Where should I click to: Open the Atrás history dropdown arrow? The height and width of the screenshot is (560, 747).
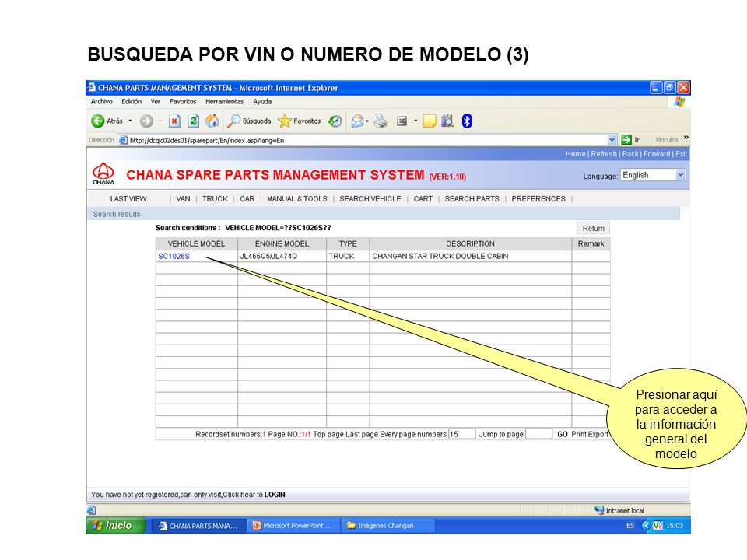[x=130, y=121]
